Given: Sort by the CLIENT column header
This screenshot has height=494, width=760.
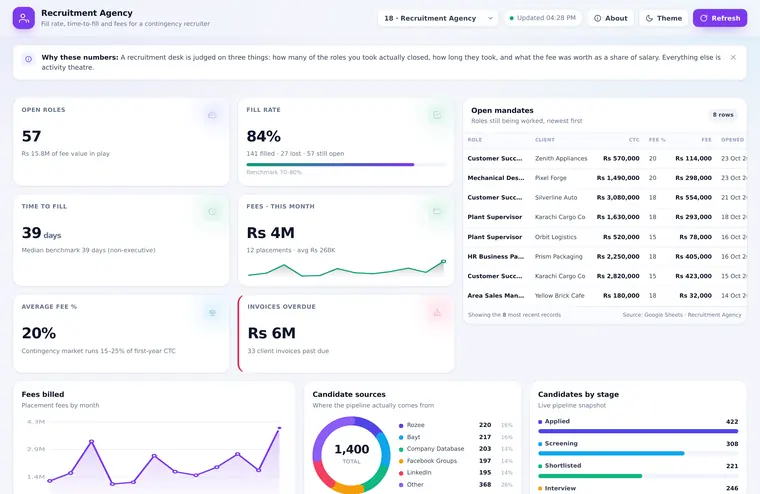Looking at the screenshot, I should coord(544,140).
